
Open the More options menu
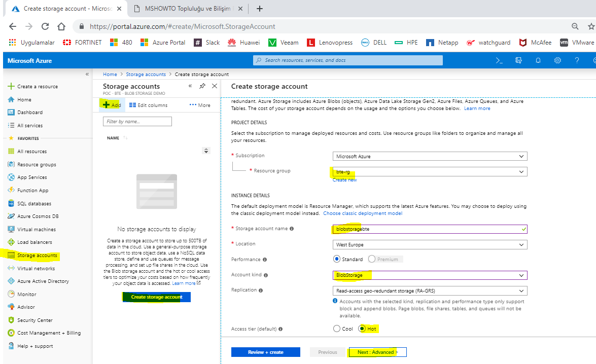(200, 105)
